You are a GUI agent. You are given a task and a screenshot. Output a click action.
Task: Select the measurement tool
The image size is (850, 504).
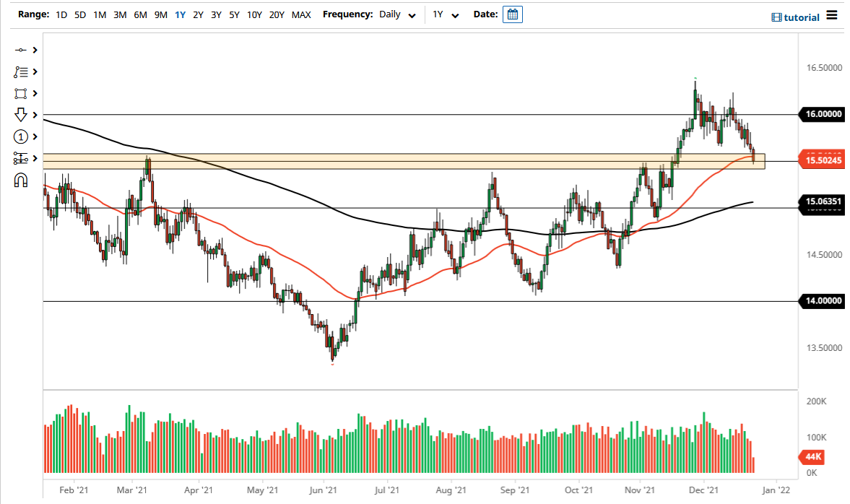(21, 158)
